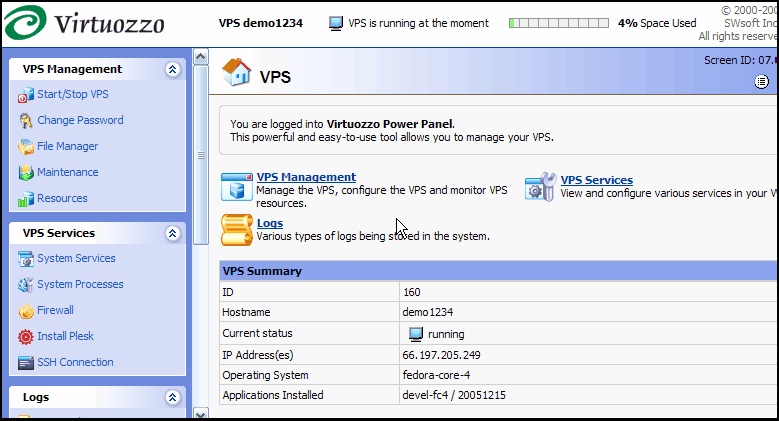The width and height of the screenshot is (779, 421).
Task: Follow the Logs heading link
Action: coord(270,223)
